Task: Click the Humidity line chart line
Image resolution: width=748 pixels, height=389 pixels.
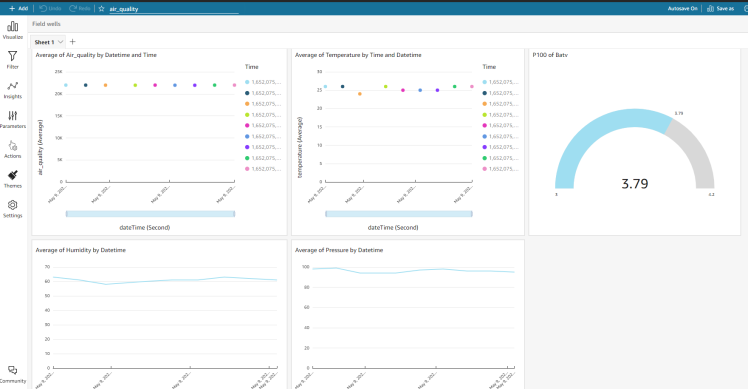Action: (165, 280)
